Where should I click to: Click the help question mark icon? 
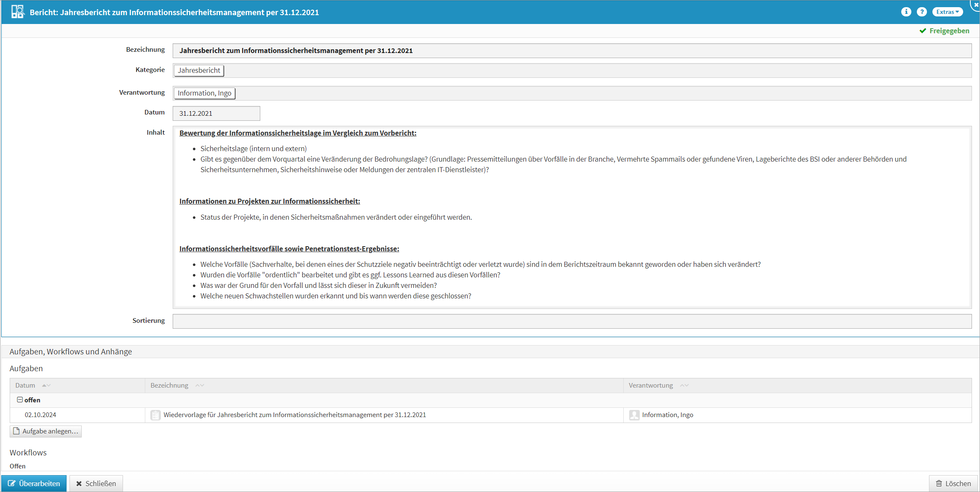[x=921, y=12]
